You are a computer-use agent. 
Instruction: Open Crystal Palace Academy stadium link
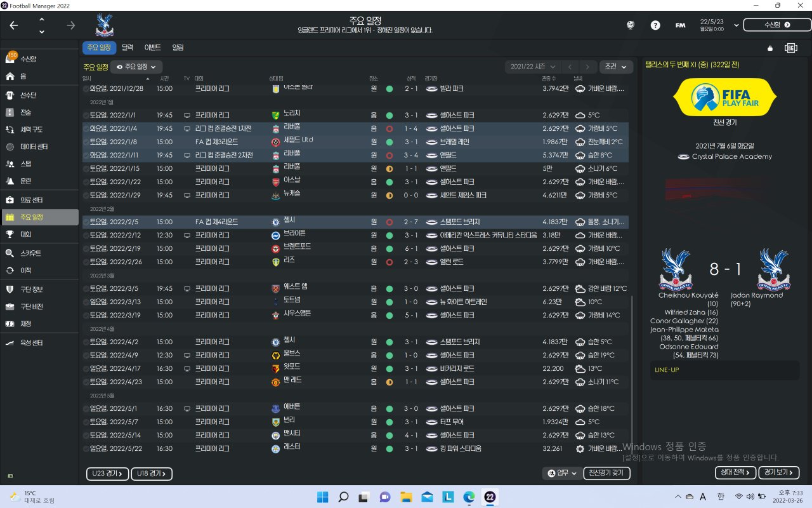(731, 157)
